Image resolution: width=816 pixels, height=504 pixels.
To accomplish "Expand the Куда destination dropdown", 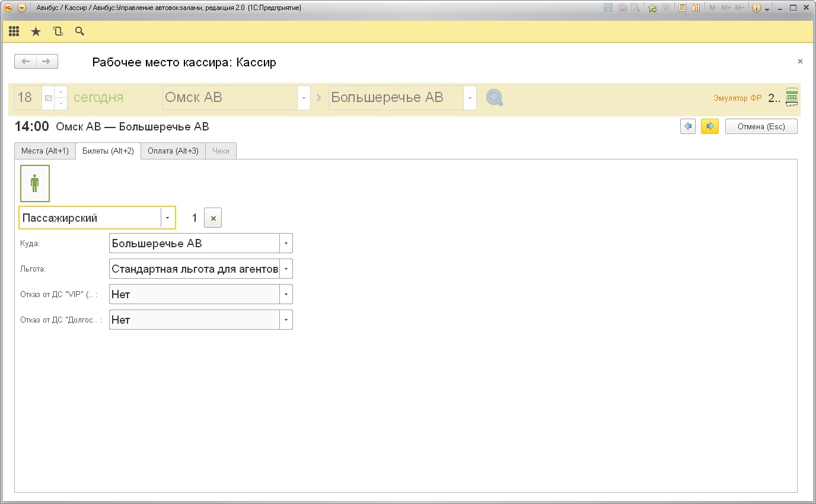I will coord(286,243).
